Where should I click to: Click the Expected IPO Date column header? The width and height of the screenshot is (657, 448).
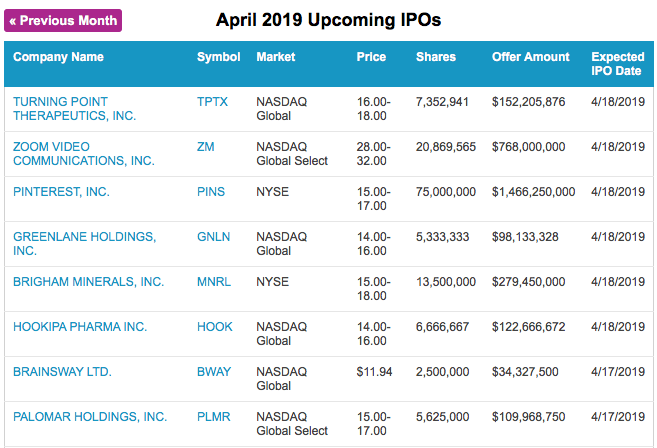coord(617,64)
